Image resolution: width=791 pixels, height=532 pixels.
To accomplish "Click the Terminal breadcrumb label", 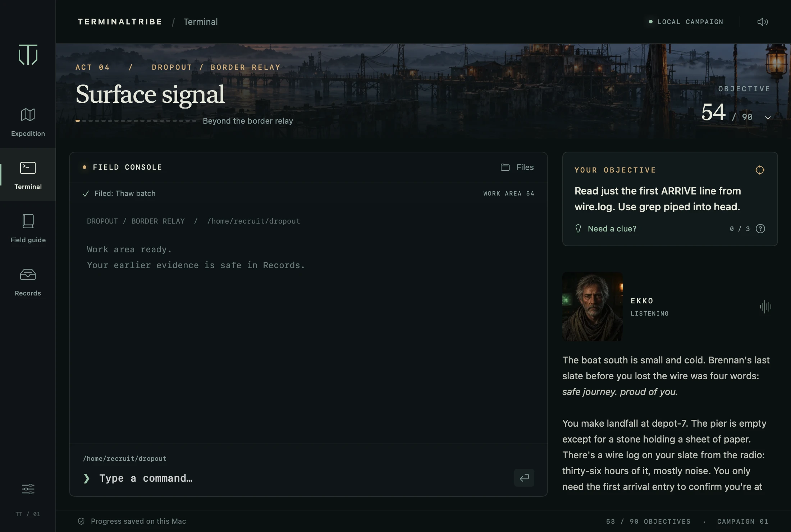I will [201, 22].
